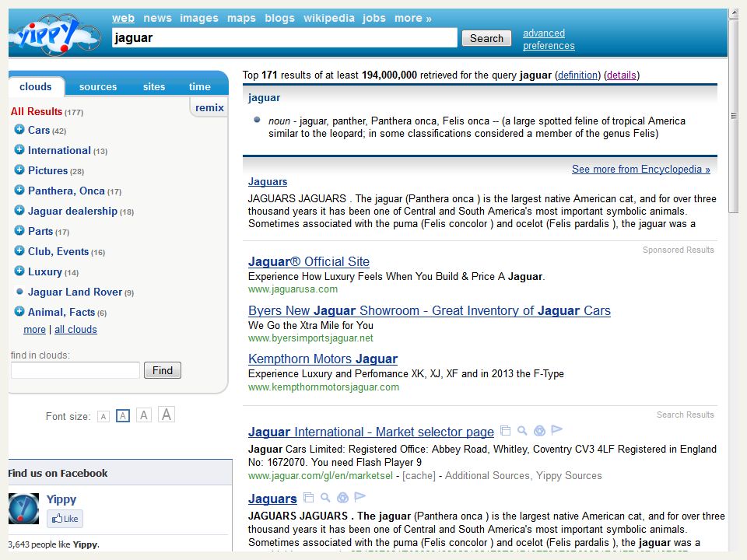Click the cloud icon beside lower Jaguars result

342,498
